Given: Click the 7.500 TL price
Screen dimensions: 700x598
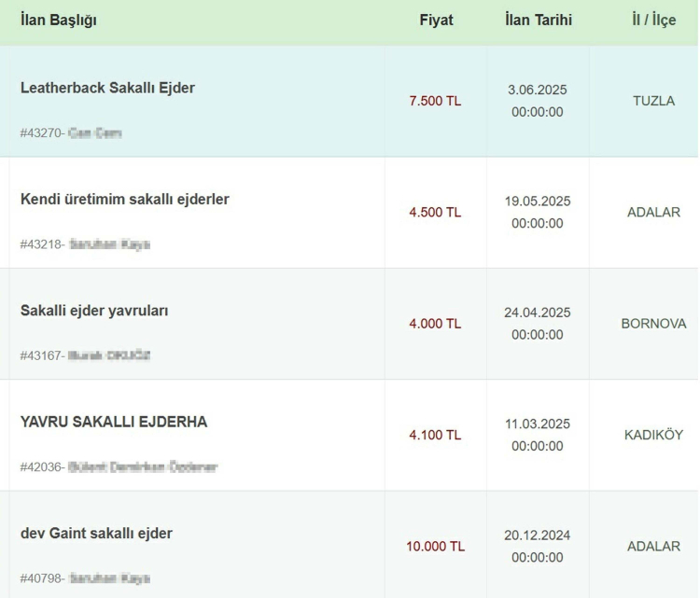Looking at the screenshot, I should click(435, 101).
